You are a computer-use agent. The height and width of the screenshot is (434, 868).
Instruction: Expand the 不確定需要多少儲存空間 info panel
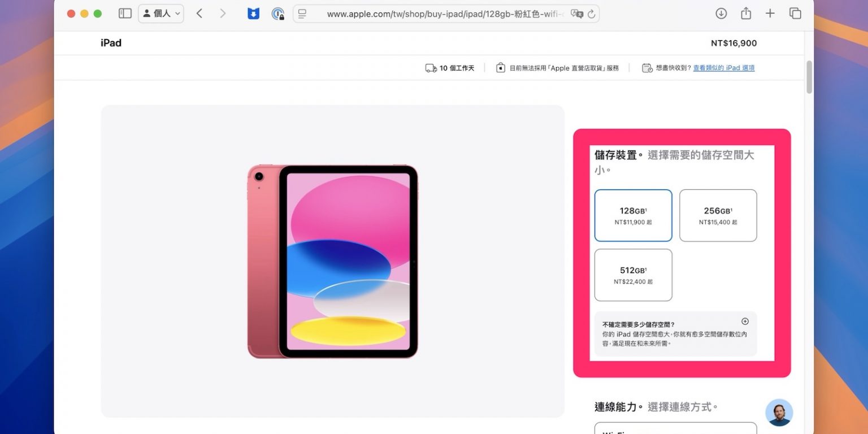675,334
